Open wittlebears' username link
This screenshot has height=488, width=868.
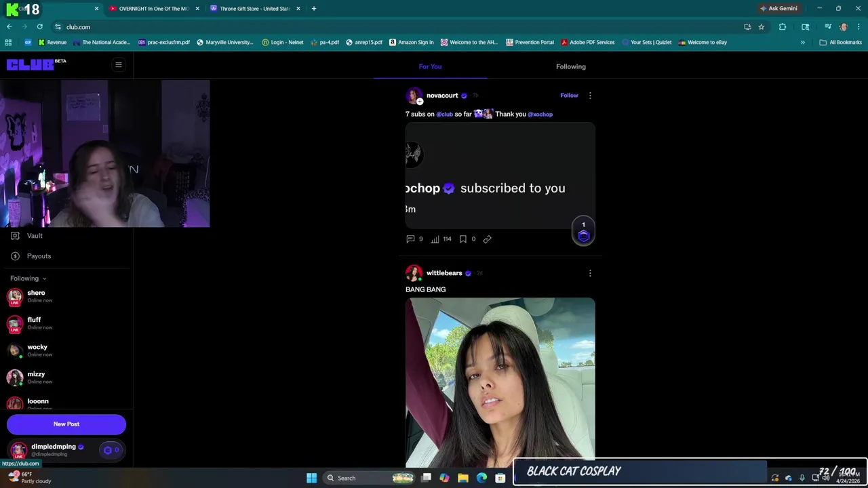pyautogui.click(x=444, y=273)
